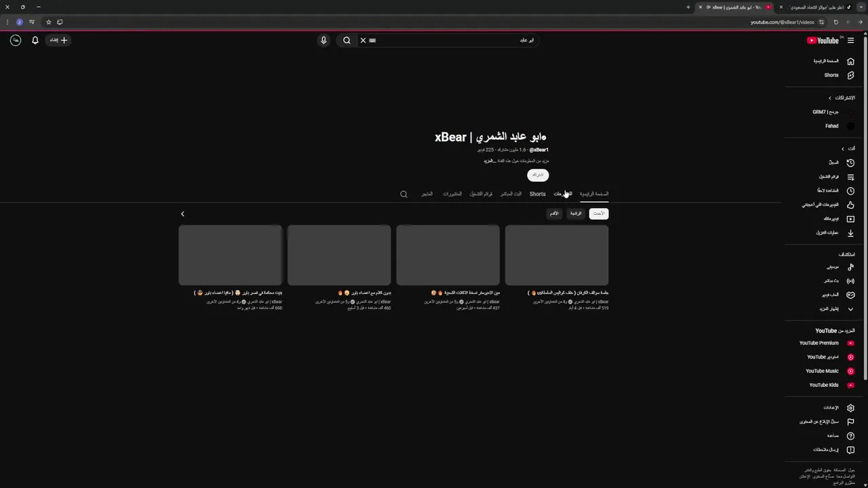The image size is (868, 488).
Task: Switch to the Live (البث المباشر) channel tab
Action: 511,194
